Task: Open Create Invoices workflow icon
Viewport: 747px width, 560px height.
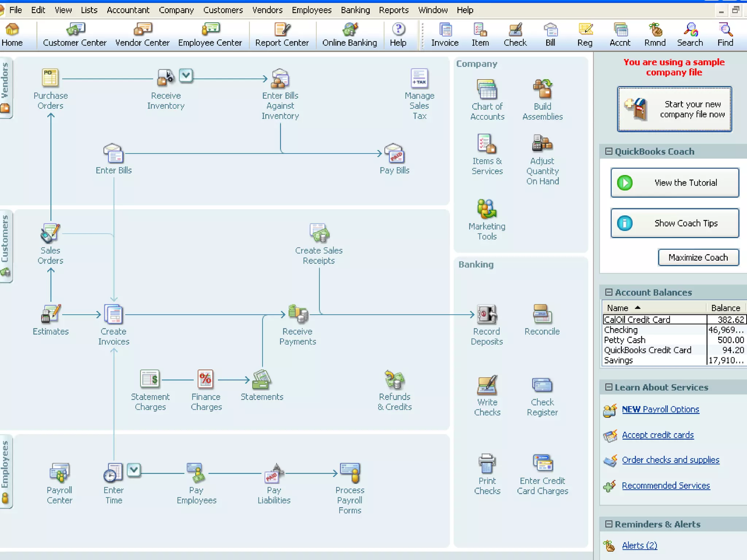Action: click(x=113, y=314)
